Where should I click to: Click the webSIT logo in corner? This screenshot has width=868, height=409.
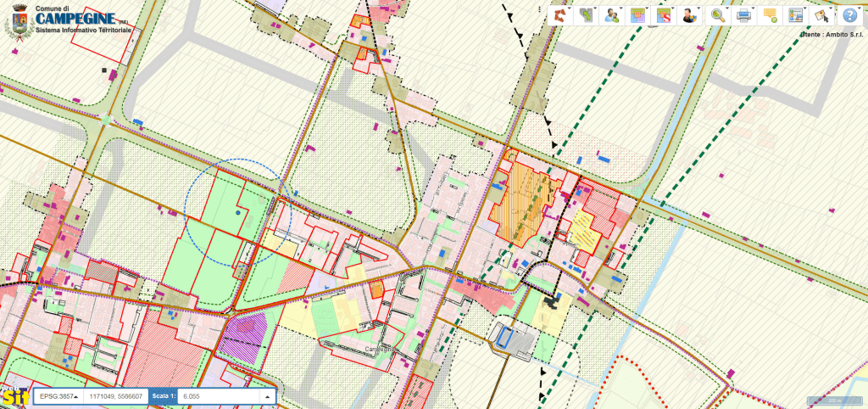(14, 396)
